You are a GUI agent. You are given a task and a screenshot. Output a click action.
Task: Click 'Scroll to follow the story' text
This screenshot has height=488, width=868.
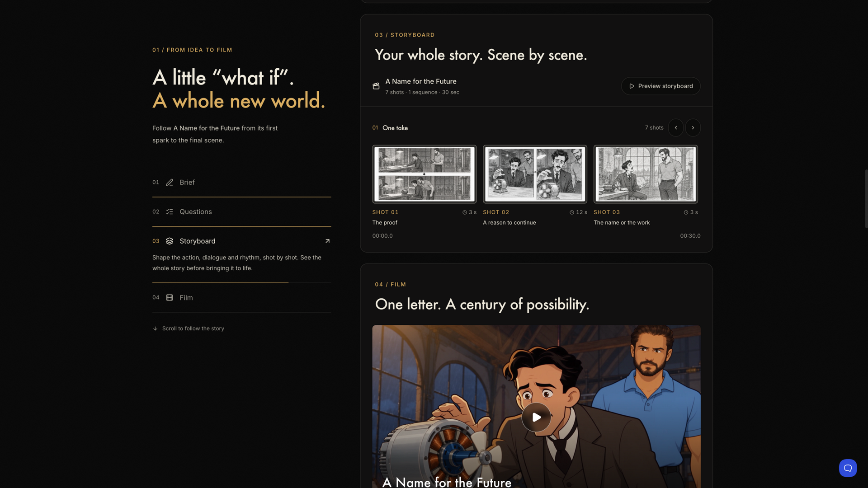click(x=193, y=328)
